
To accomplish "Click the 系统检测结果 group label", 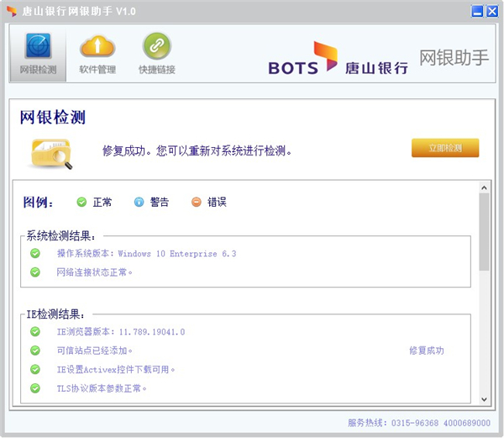I will [x=60, y=235].
